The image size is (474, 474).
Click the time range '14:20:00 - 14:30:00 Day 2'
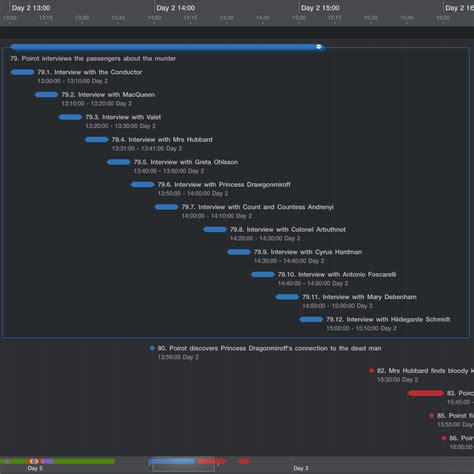tap(265, 239)
